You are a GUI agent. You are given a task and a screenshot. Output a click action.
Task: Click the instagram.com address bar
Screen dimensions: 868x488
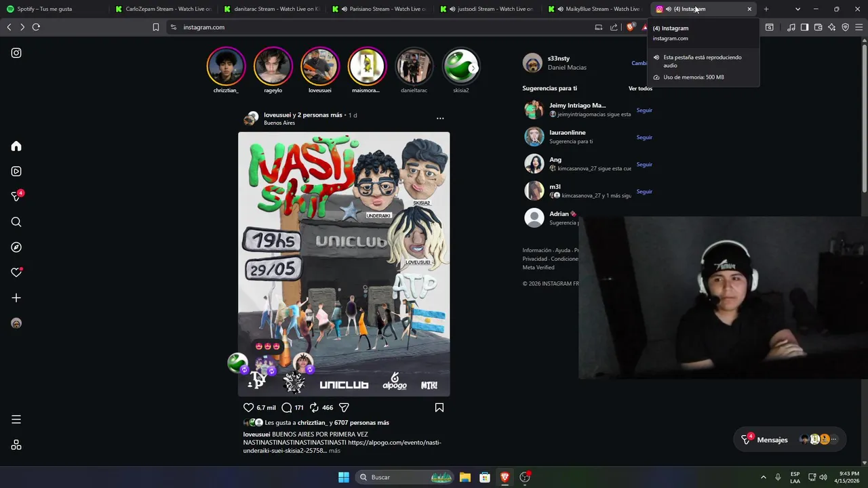(x=380, y=27)
